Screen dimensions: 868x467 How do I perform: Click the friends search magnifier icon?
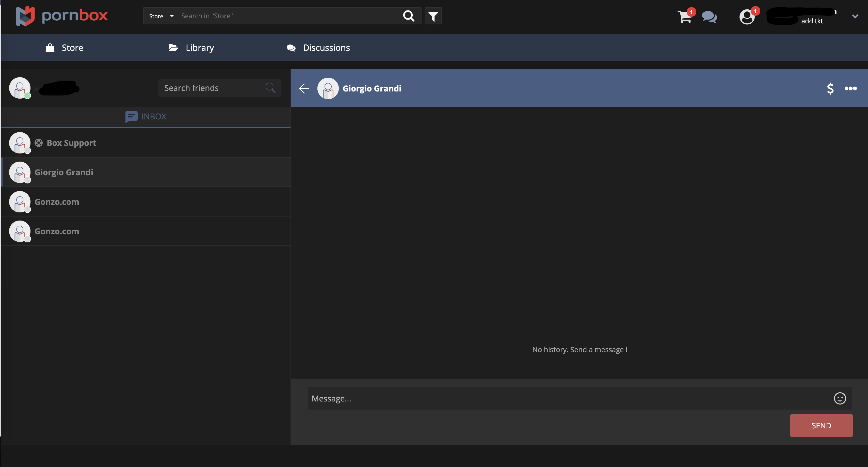pos(270,88)
